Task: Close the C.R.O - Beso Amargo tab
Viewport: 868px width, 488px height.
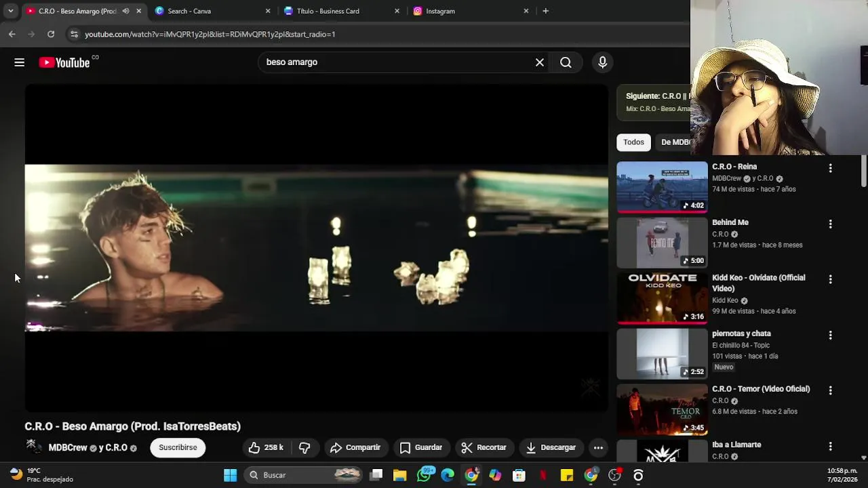Action: (139, 11)
